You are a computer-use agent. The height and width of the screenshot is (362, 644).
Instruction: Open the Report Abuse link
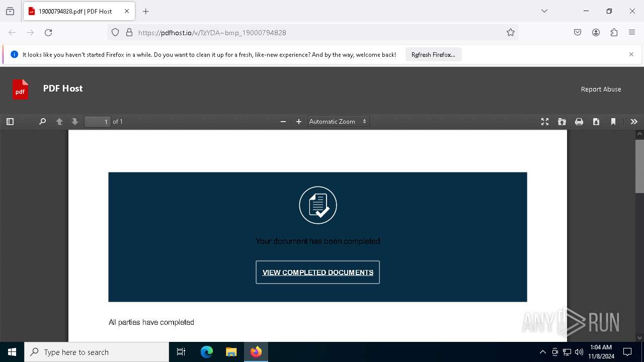tap(601, 89)
